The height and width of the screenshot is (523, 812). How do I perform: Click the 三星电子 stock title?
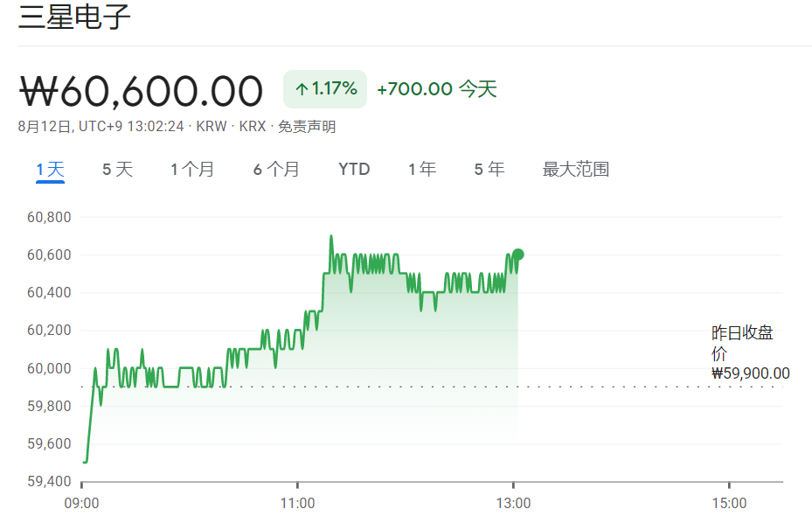(x=74, y=17)
